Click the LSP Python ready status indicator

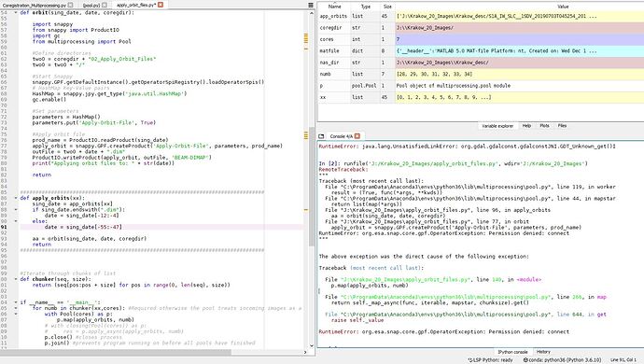click(x=490, y=360)
